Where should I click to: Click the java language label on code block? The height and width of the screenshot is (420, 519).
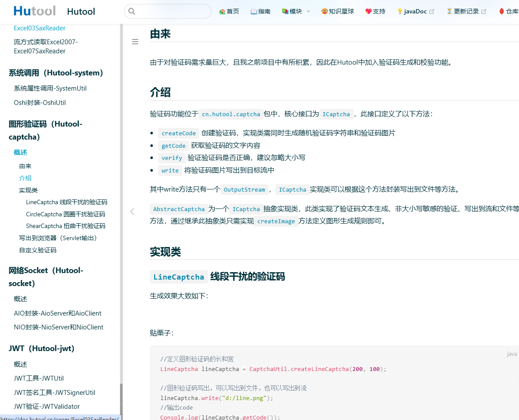point(511,354)
